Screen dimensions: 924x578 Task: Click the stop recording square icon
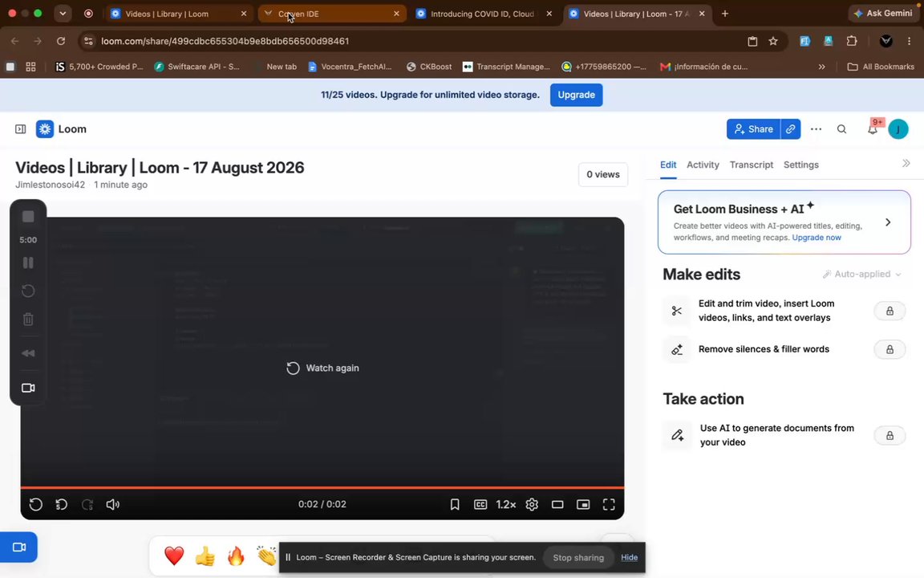pyautogui.click(x=28, y=217)
